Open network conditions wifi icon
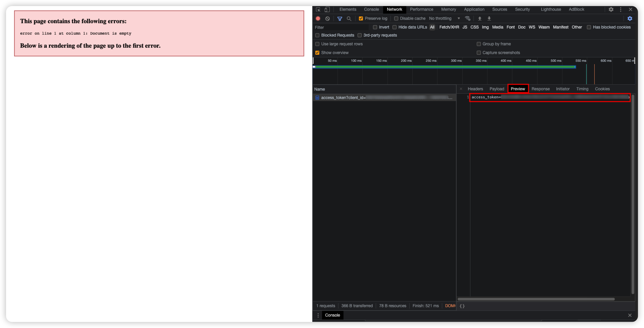Screen dimensions: 644x328 [x=468, y=18]
